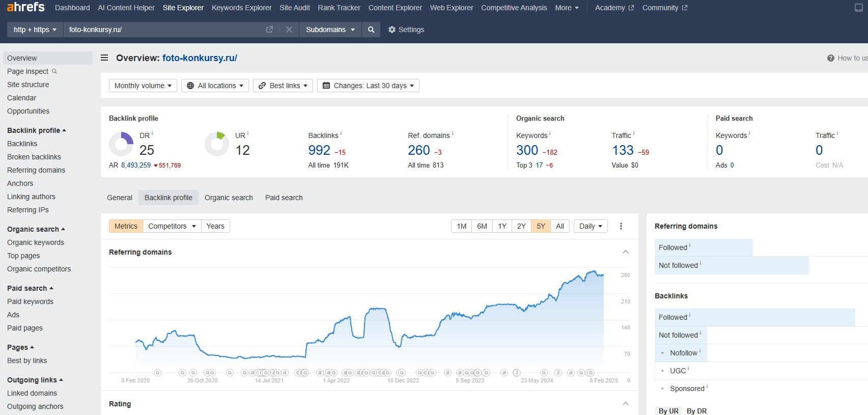Open Best links dropdown
The image size is (868, 415).
[x=283, y=86]
